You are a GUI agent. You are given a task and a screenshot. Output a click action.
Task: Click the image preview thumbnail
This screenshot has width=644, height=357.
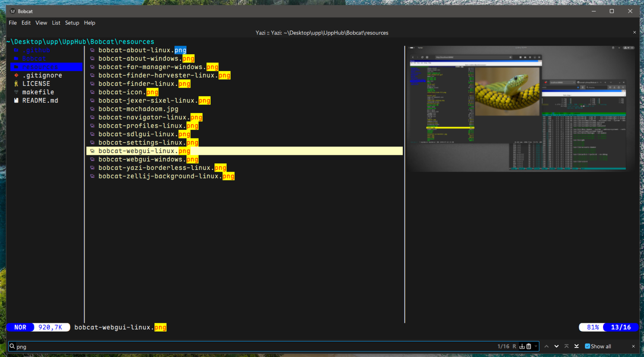(521, 108)
